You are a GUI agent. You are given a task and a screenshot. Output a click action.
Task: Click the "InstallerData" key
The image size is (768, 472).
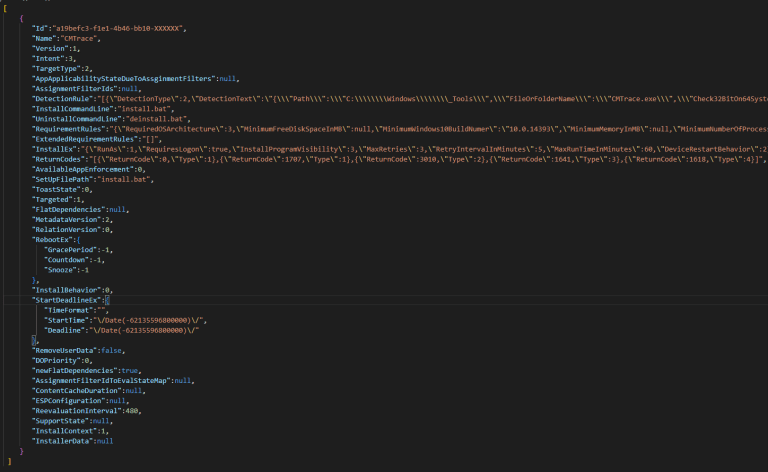[62, 440]
